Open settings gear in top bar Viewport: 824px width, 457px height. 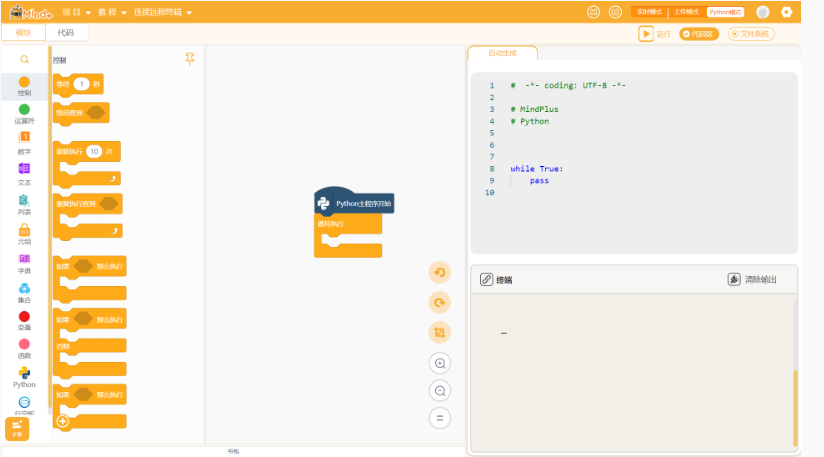786,12
